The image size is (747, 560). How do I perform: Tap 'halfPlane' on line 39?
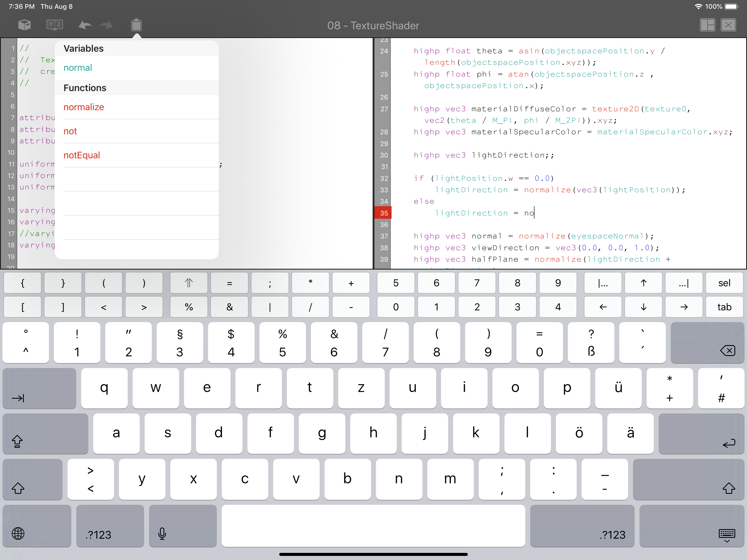tap(495, 259)
